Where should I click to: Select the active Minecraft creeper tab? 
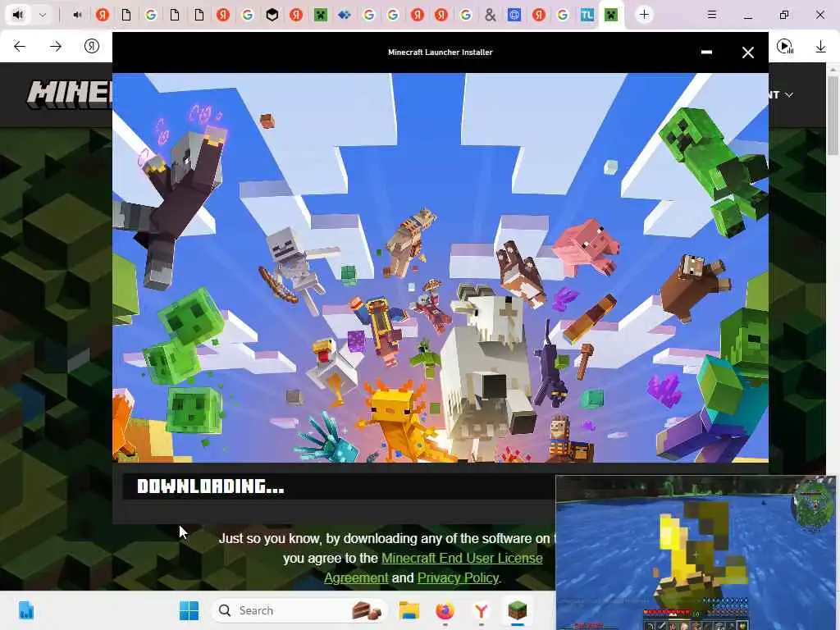[x=611, y=15]
